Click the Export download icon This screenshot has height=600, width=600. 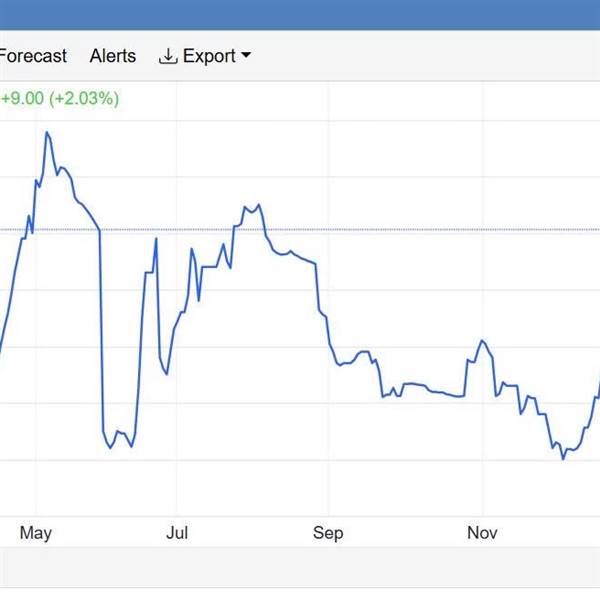pos(168,56)
